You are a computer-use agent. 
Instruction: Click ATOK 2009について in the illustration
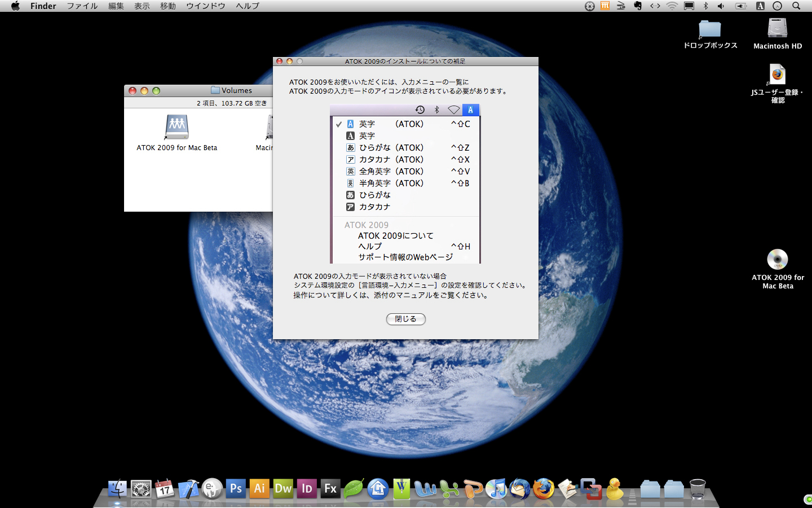[x=396, y=235]
